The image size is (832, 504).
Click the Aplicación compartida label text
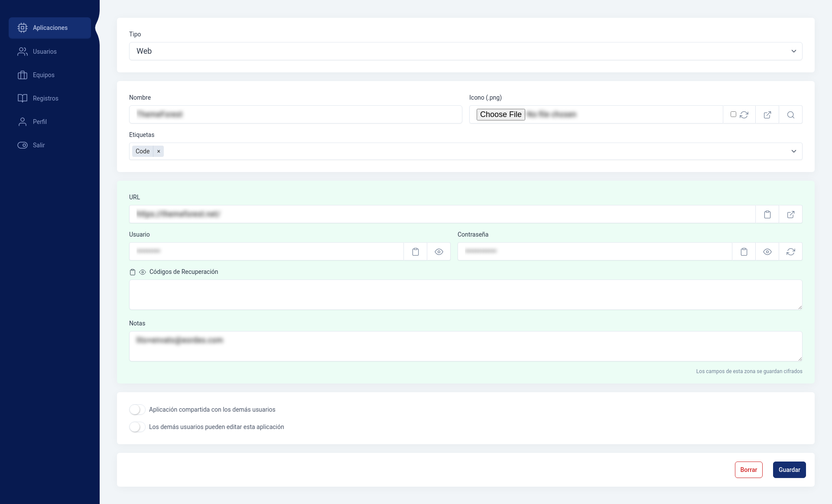212,410
